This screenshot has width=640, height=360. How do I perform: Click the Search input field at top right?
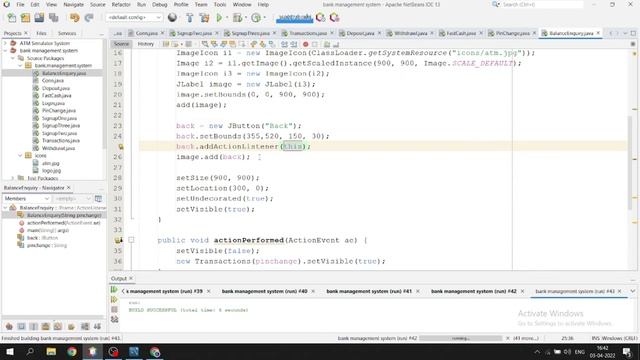[x=542, y=4]
